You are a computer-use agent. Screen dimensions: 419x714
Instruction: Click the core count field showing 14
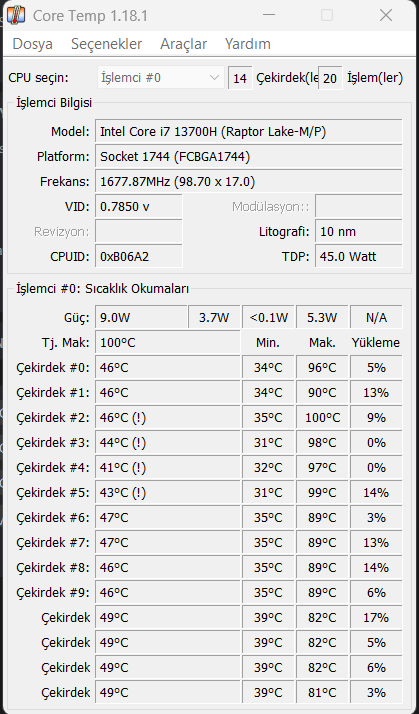click(240, 78)
